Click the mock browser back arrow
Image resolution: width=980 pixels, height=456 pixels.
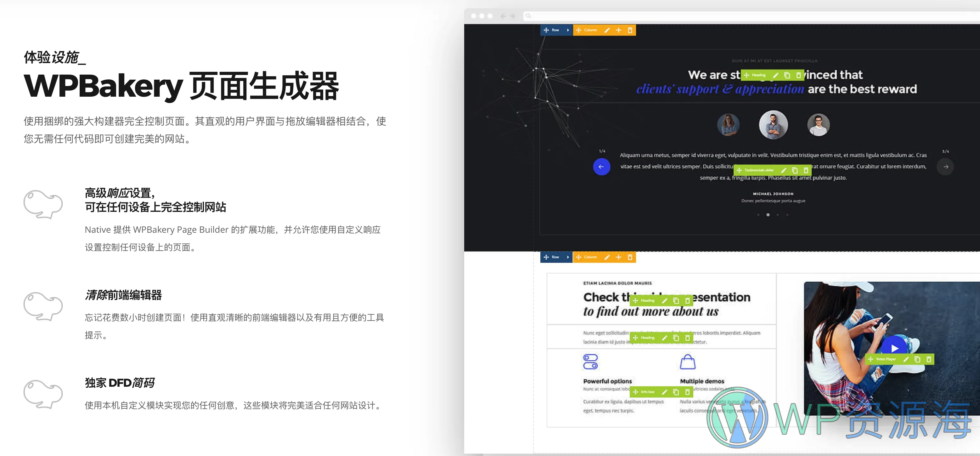[503, 16]
